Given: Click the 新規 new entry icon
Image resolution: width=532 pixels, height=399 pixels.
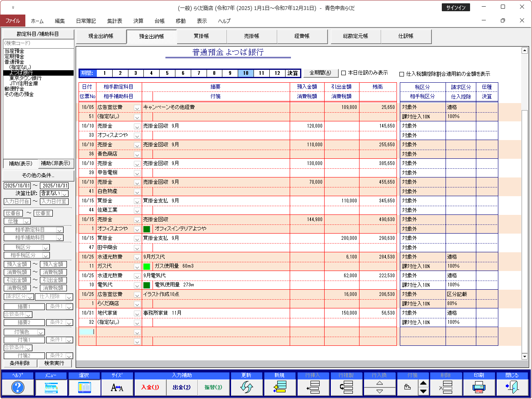Looking at the screenshot, I should coord(280,387).
